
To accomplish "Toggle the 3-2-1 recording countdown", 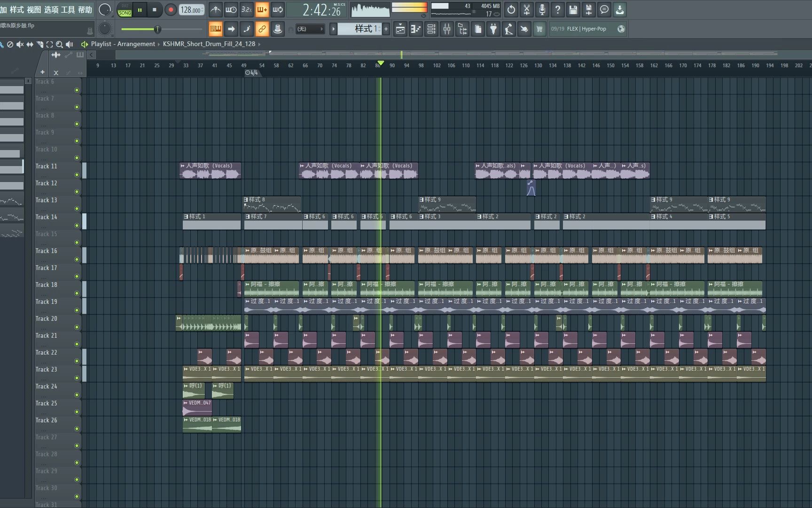I will tap(247, 9).
